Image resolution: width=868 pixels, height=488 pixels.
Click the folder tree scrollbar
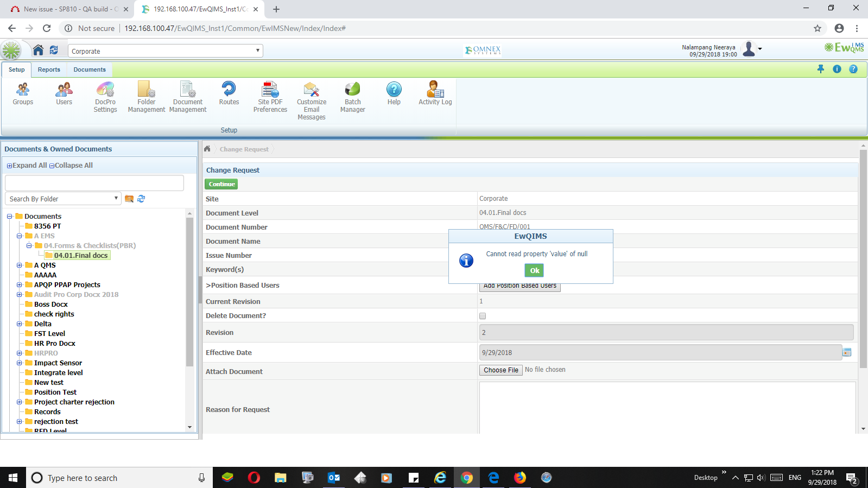click(x=189, y=292)
